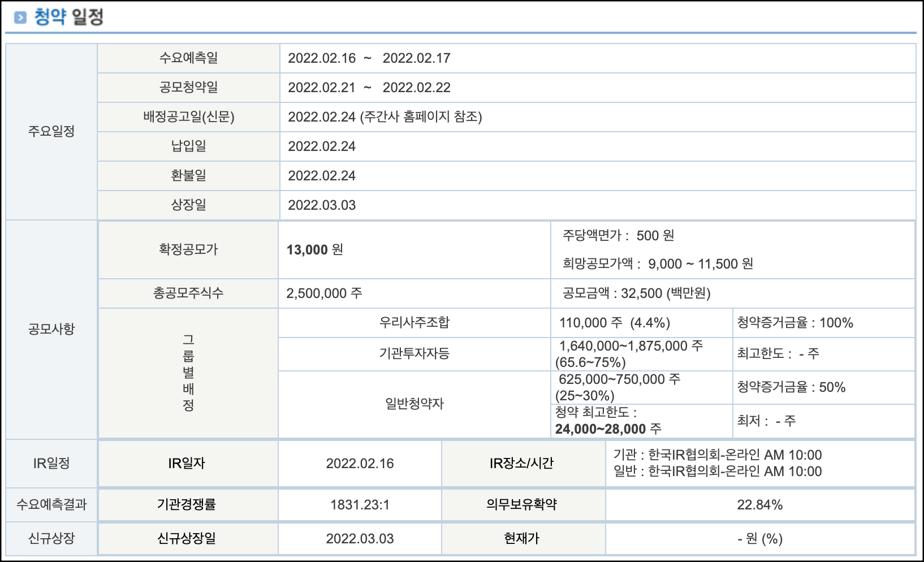The height and width of the screenshot is (562, 924).
Task: Click 110,000 주 (4.4%) value
Action: 615,323
